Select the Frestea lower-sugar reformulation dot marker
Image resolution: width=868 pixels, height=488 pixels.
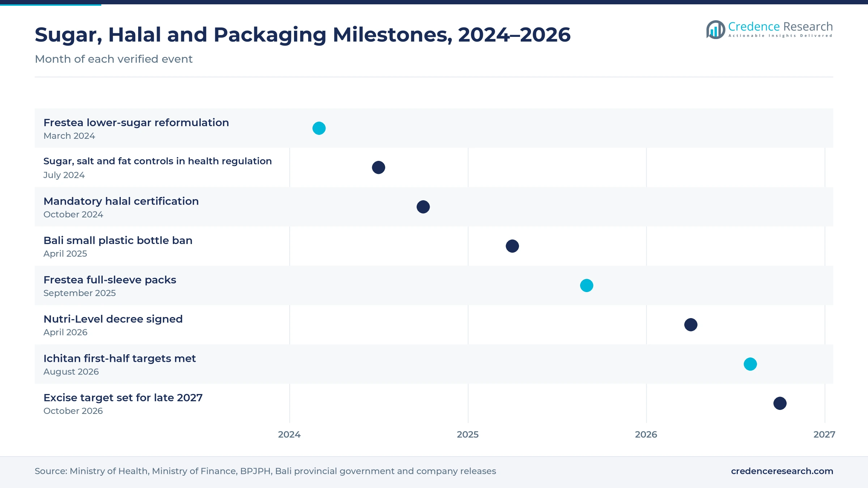(319, 128)
